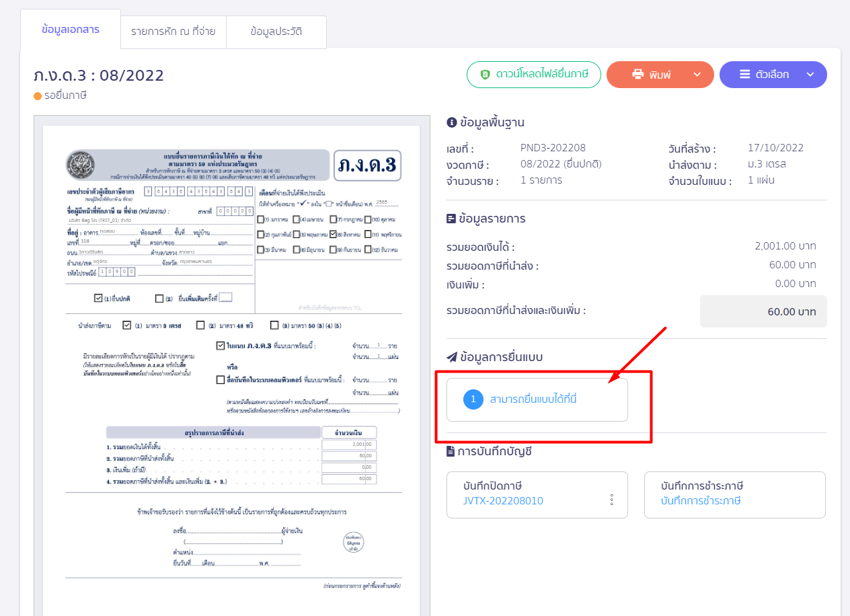Toggle the มาตรา 3 เตรส checkbox
This screenshot has width=850, height=616.
pyautogui.click(x=126, y=325)
